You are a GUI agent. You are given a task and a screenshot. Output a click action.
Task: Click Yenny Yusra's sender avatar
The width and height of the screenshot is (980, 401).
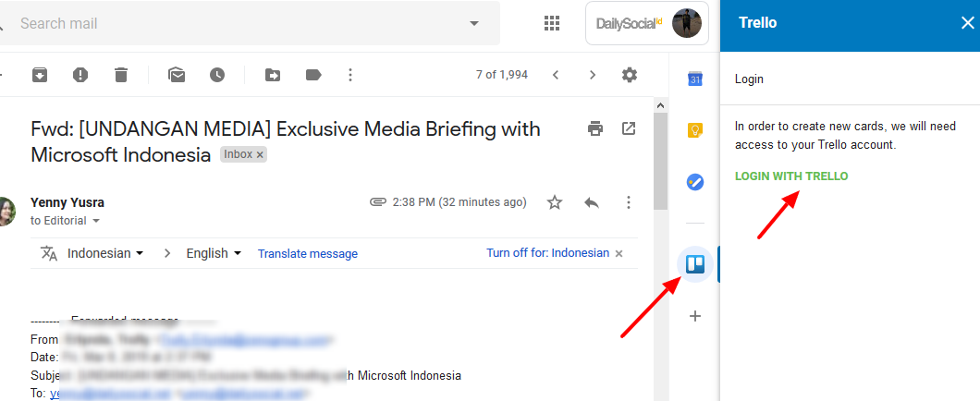(6, 211)
